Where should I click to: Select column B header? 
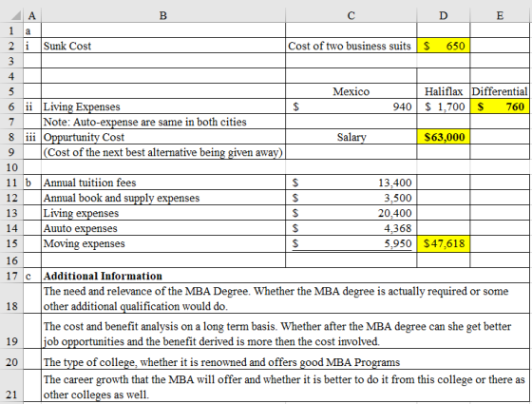[163, 15]
